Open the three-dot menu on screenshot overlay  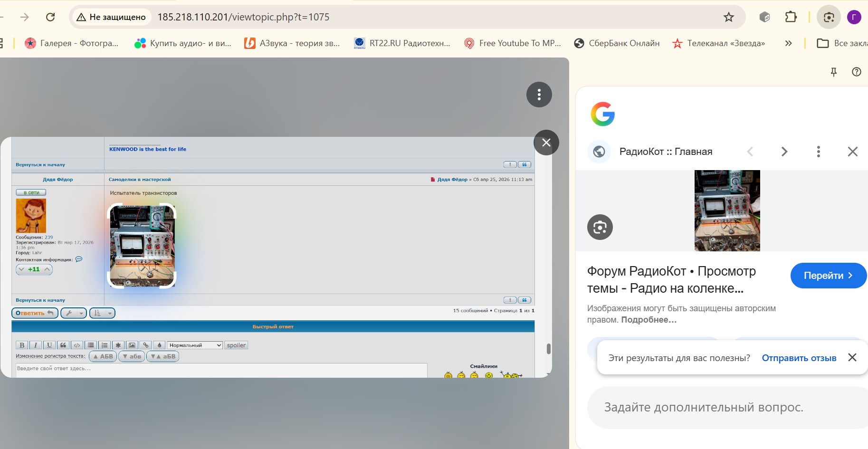click(x=539, y=95)
